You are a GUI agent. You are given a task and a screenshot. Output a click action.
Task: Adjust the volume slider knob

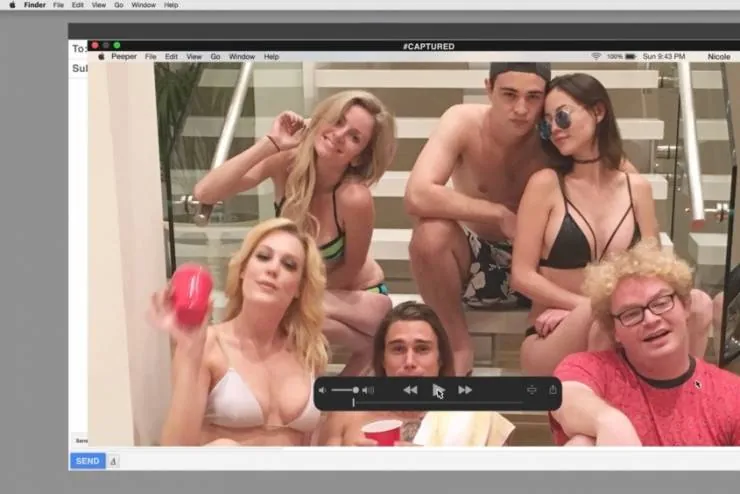[x=355, y=390]
